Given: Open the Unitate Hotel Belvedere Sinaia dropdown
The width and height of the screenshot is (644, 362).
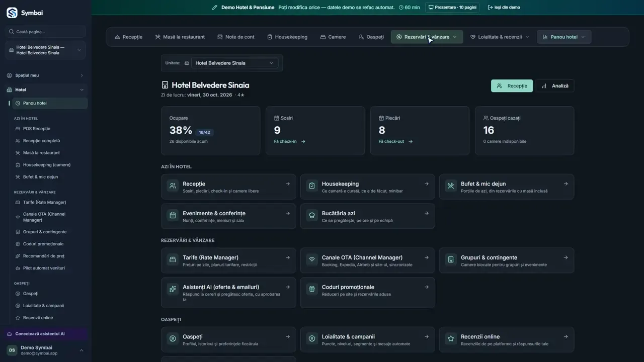Looking at the screenshot, I should (x=234, y=63).
